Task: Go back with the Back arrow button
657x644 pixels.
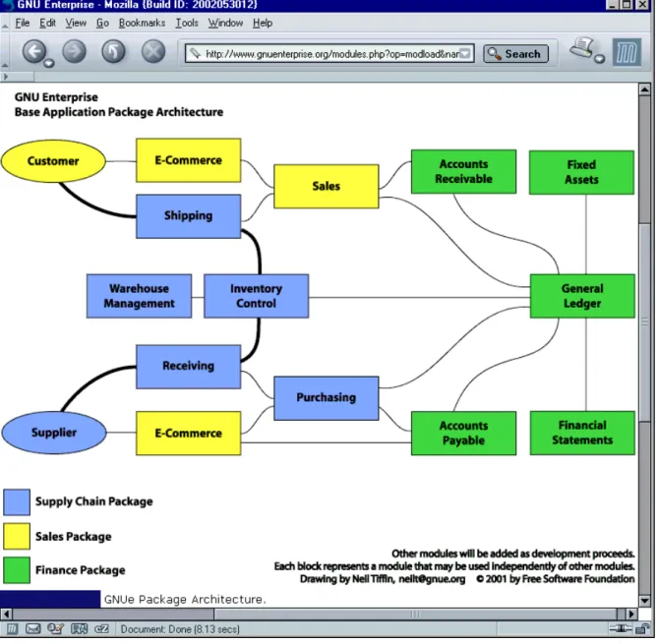Action: click(x=34, y=51)
